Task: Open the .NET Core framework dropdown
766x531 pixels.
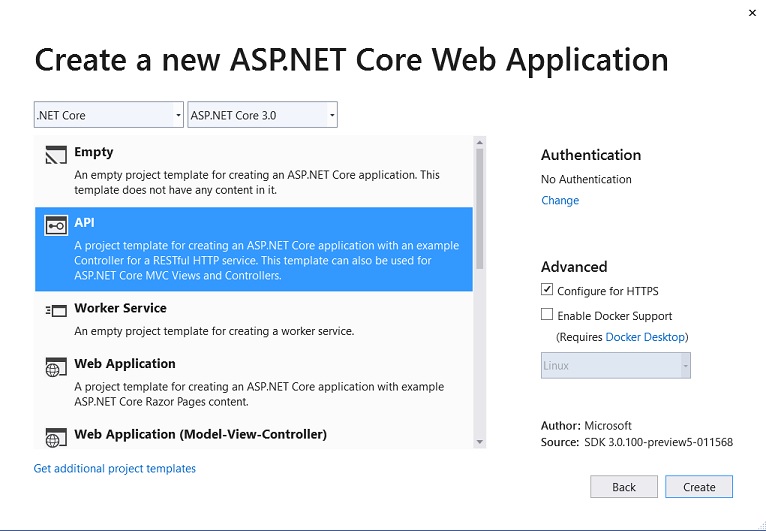Action: 109,115
